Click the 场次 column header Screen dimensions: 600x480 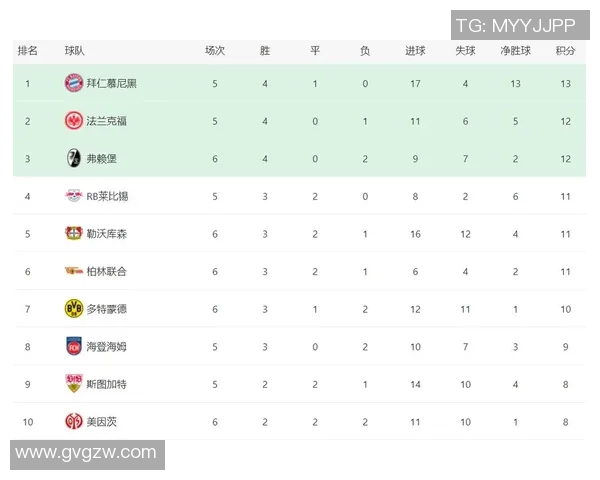pyautogui.click(x=215, y=50)
